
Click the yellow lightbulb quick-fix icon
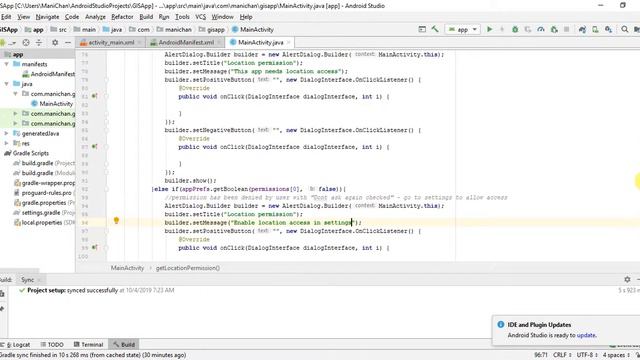[116, 221]
